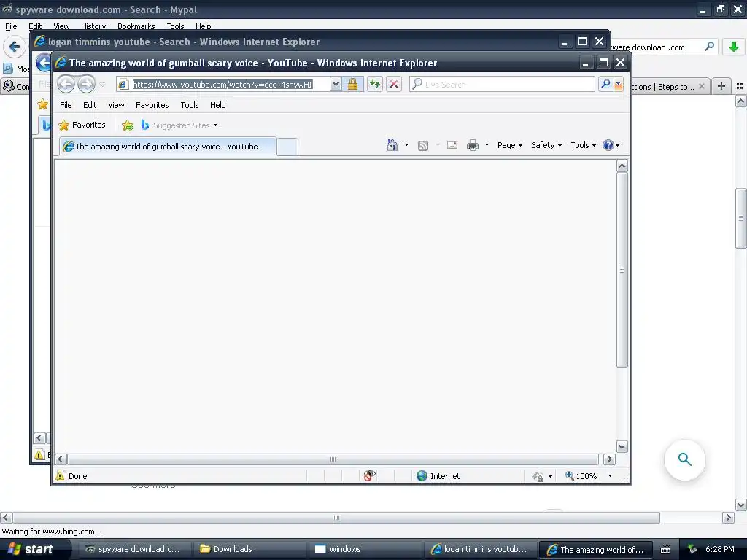This screenshot has width=747, height=560.
Task: Select the gumball scary voice YouTube tab
Action: pyautogui.click(x=168, y=146)
